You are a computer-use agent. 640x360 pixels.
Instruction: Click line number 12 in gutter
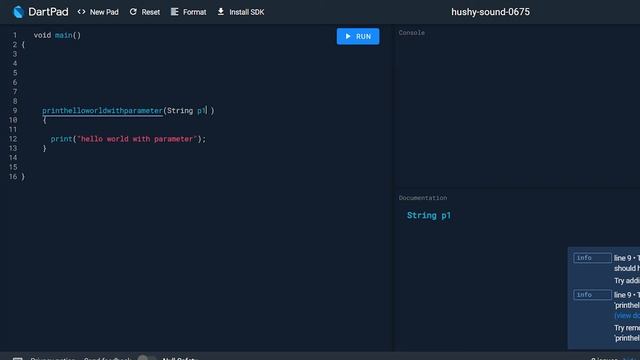tap(13, 139)
